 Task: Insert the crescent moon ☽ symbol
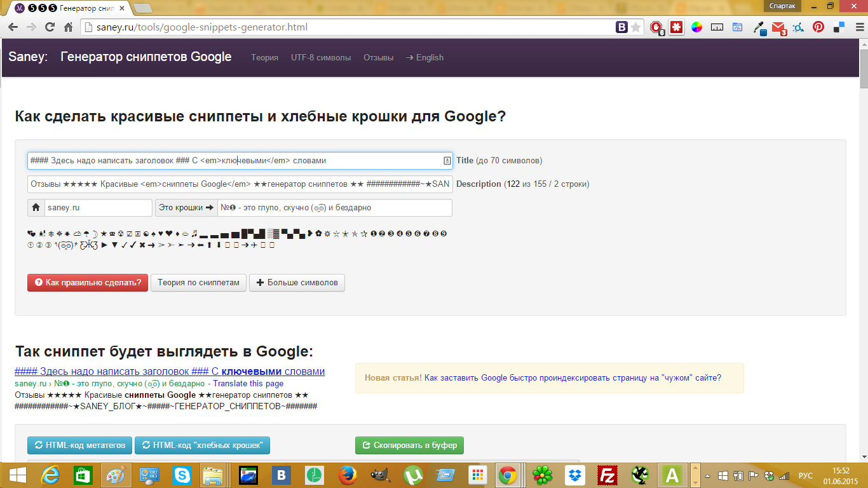coord(95,234)
